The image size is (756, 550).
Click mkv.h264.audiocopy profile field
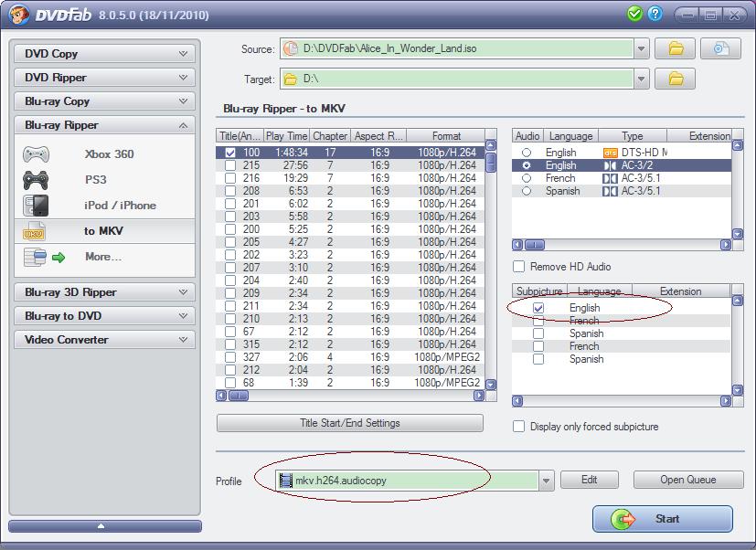pos(407,481)
